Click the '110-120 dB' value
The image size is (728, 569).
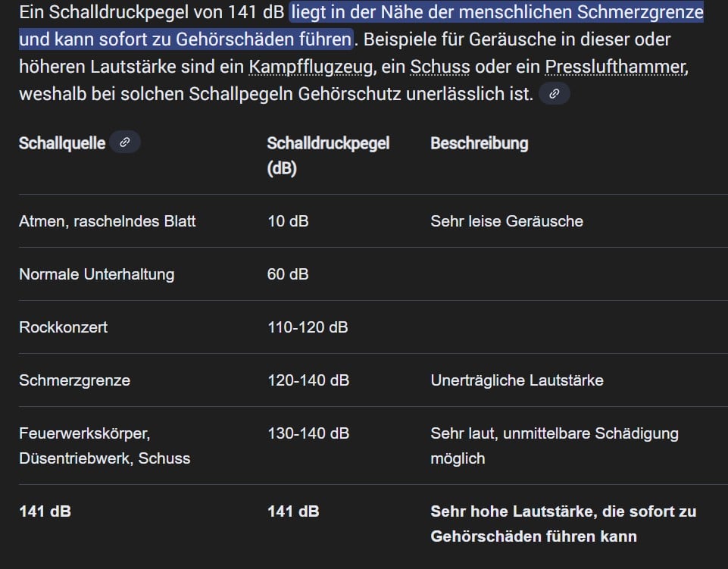pyautogui.click(x=308, y=327)
